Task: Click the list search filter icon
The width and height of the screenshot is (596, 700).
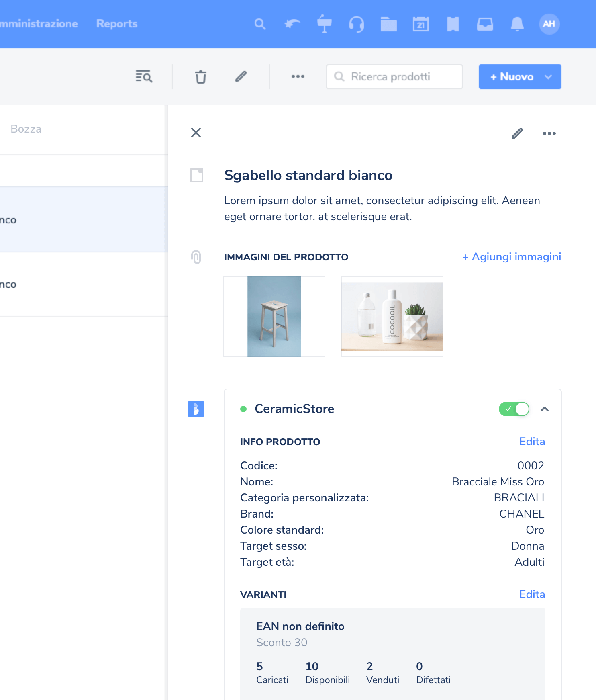Action: click(x=144, y=76)
